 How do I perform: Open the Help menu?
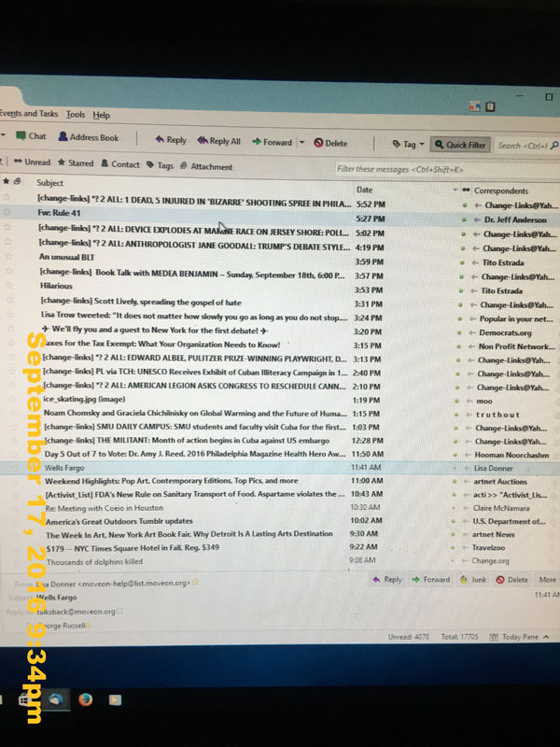click(x=101, y=115)
